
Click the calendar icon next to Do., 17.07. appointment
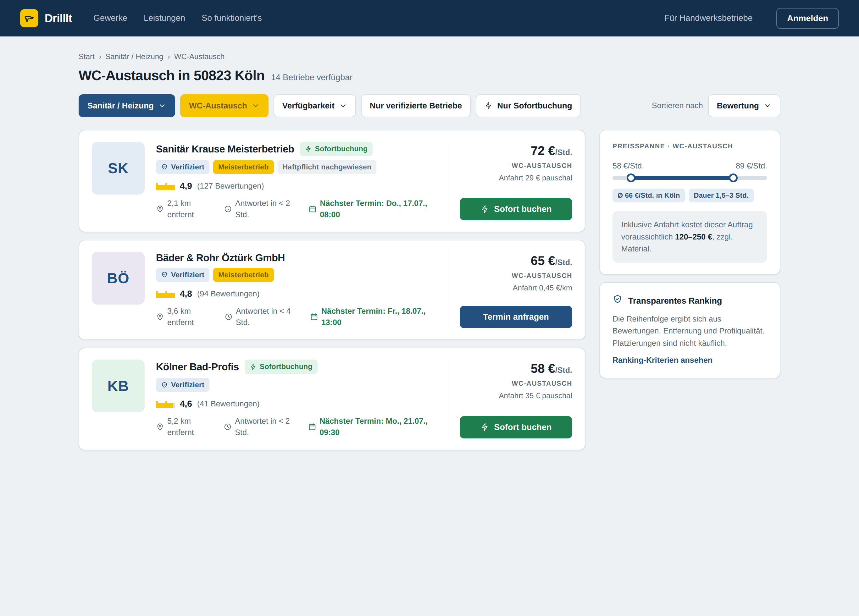click(313, 209)
